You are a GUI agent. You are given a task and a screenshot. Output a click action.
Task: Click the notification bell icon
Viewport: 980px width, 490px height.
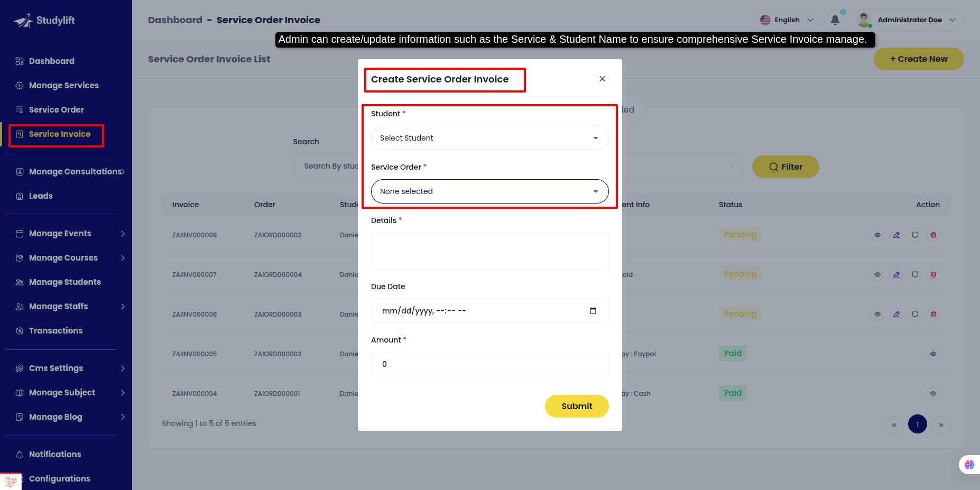[x=835, y=20]
